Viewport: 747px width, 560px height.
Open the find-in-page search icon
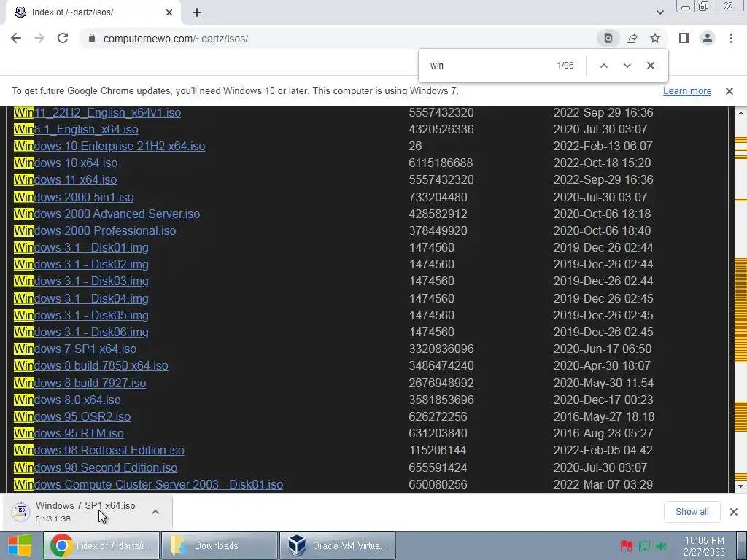(x=608, y=39)
